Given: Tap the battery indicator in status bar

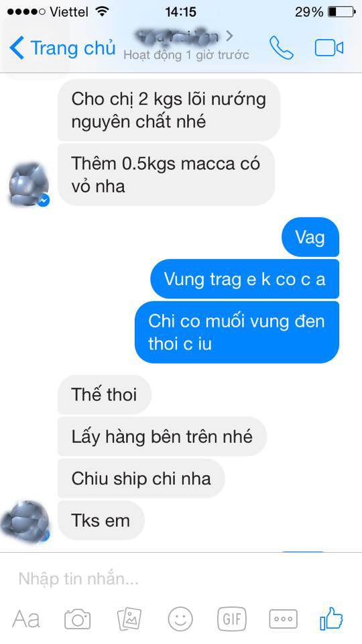Looking at the screenshot, I should point(341,12).
